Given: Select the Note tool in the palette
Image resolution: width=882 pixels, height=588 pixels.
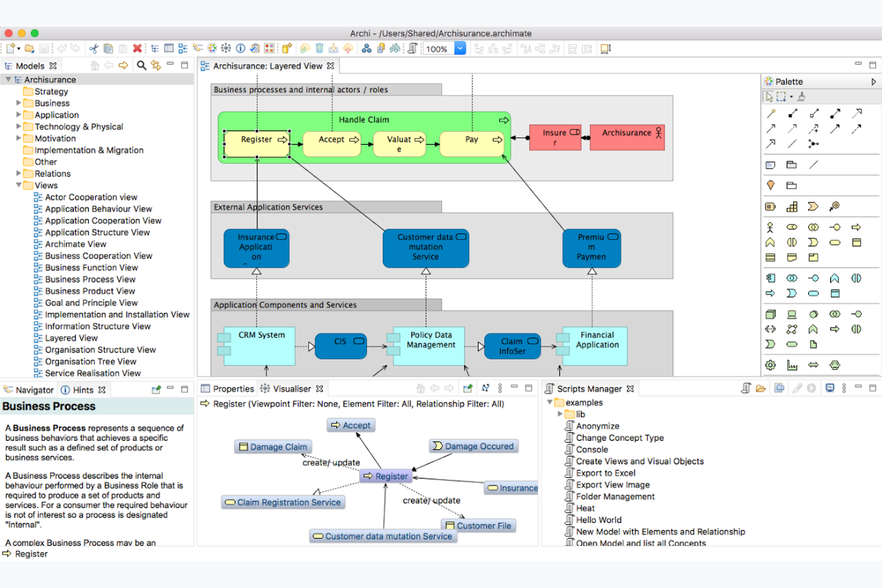Looking at the screenshot, I should point(770,165).
